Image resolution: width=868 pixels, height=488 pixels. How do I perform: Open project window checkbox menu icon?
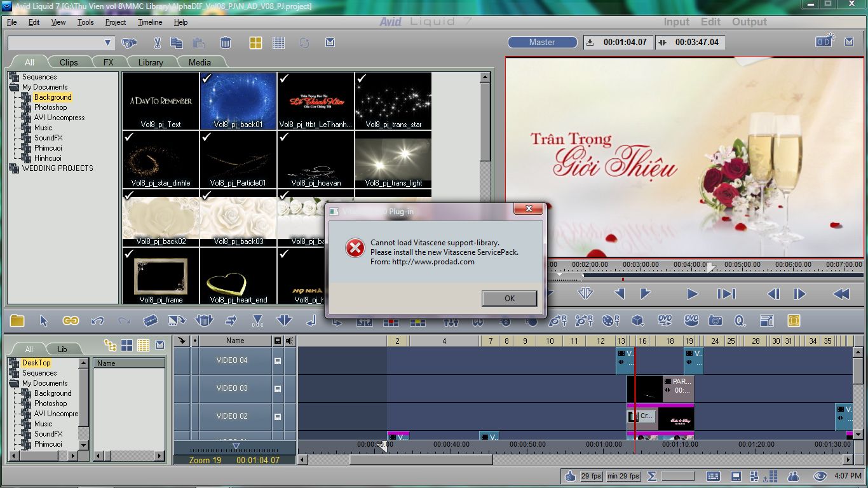[x=330, y=43]
